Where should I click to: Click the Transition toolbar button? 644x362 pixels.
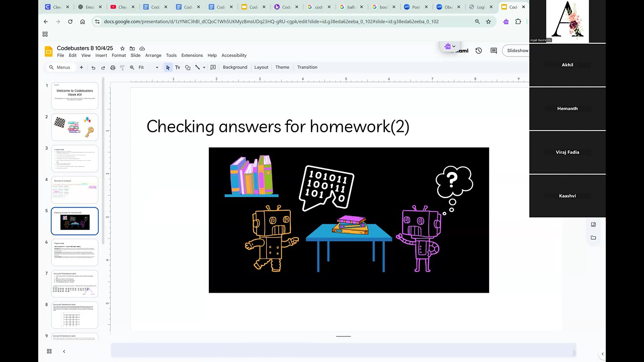(x=307, y=67)
